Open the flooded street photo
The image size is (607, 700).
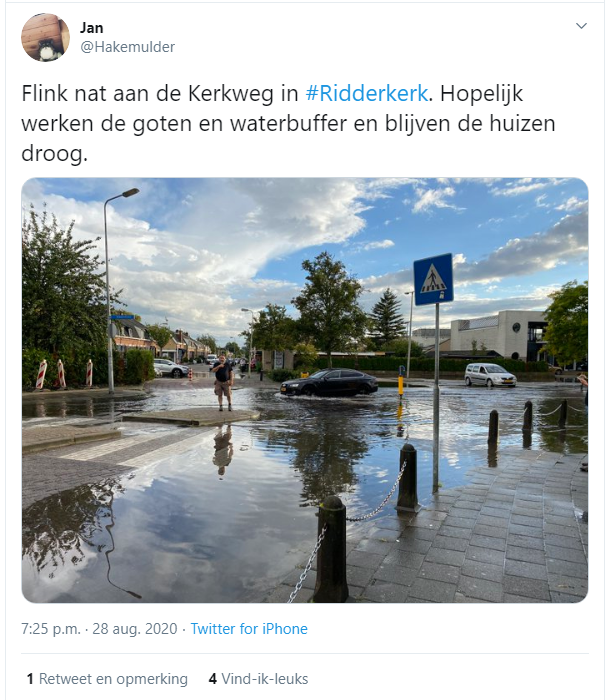(305, 390)
